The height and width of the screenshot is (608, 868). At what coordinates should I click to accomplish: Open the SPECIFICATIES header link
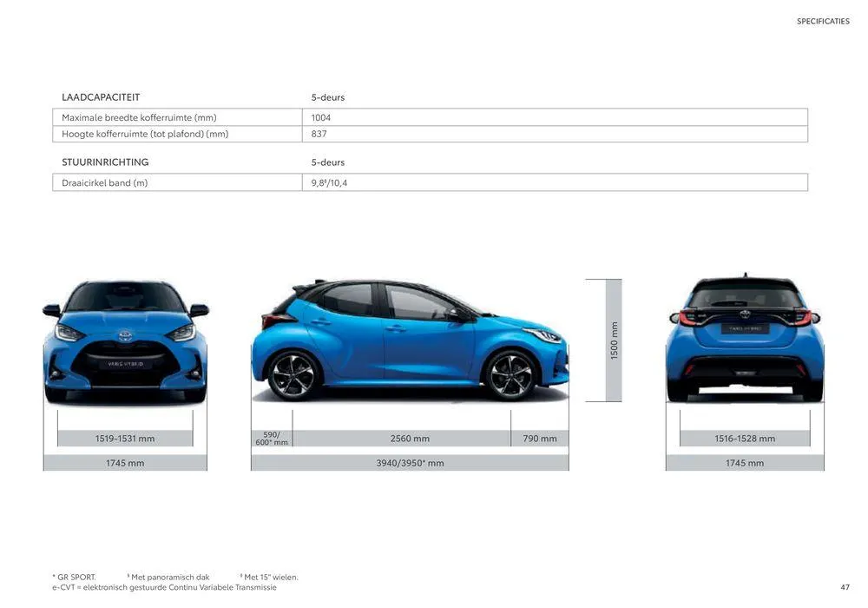pyautogui.click(x=823, y=20)
